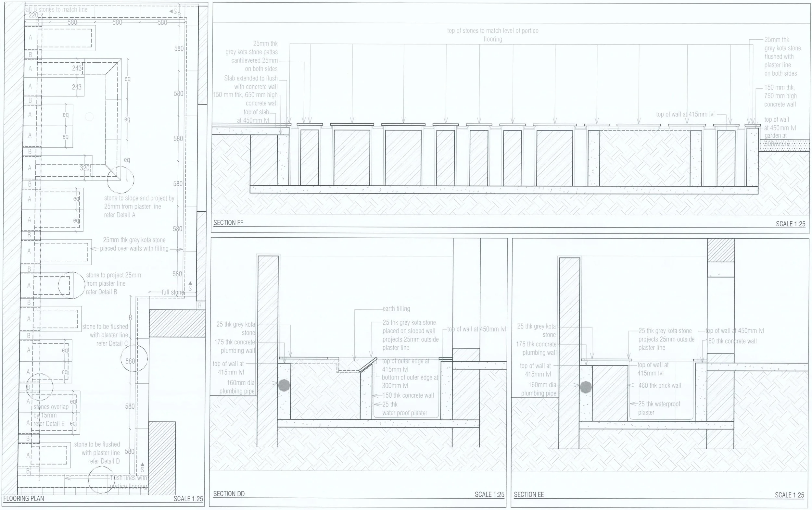This screenshot has width=812, height=510.
Task: Click the 'full stone' annotation on the plan
Action: point(173,292)
